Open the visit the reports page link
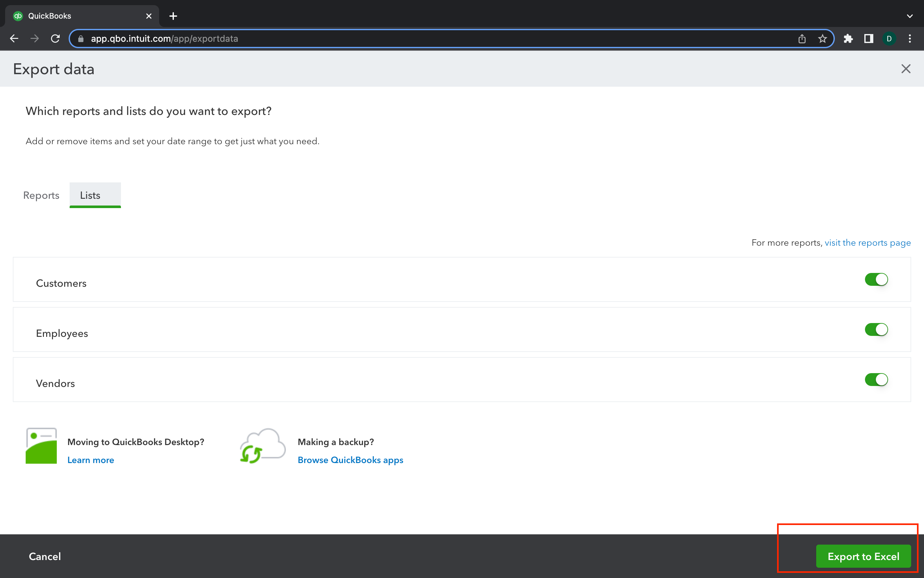 868,243
